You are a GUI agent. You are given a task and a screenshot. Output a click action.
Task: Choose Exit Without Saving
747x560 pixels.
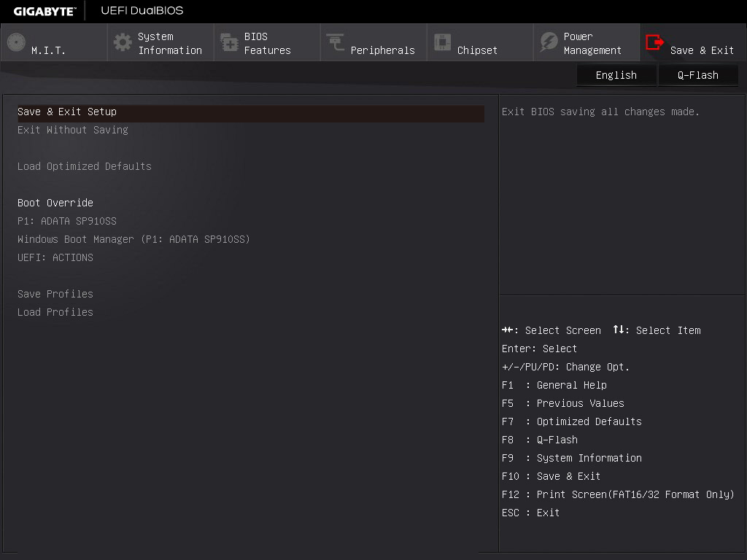(73, 130)
